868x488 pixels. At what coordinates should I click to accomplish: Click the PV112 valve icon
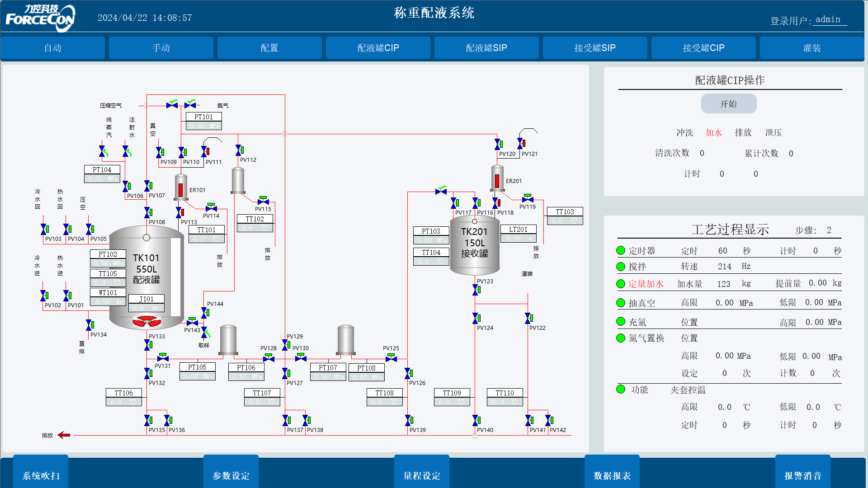coord(239,150)
